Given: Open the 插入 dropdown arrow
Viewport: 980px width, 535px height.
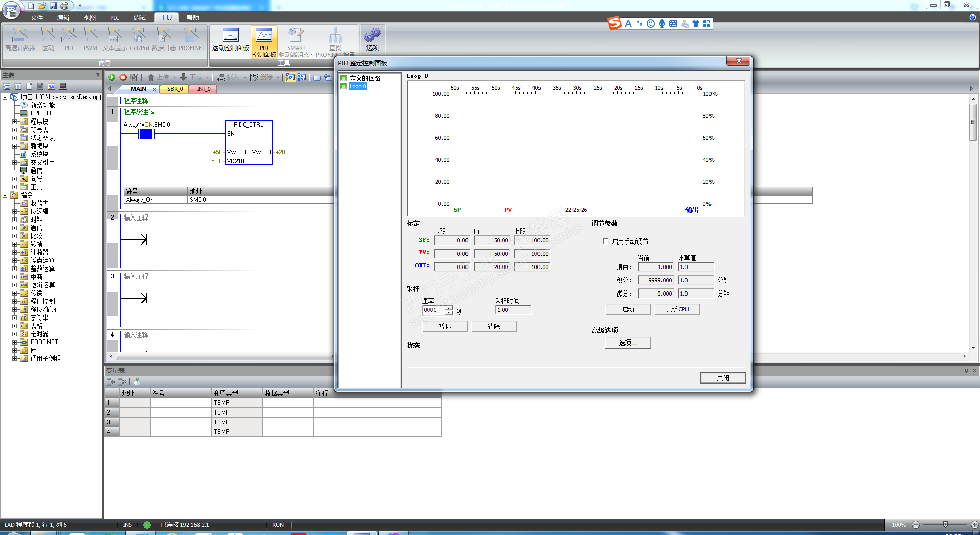Looking at the screenshot, I should (244, 78).
